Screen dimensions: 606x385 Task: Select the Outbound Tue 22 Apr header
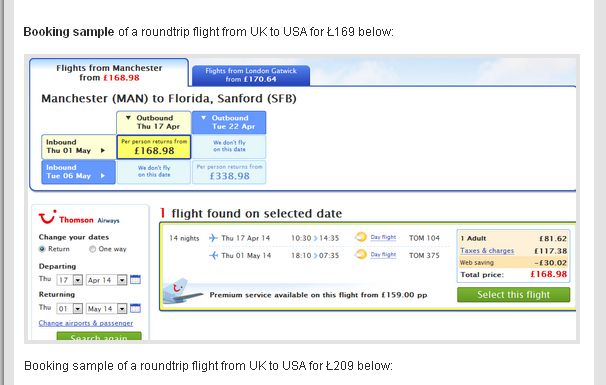[229, 122]
